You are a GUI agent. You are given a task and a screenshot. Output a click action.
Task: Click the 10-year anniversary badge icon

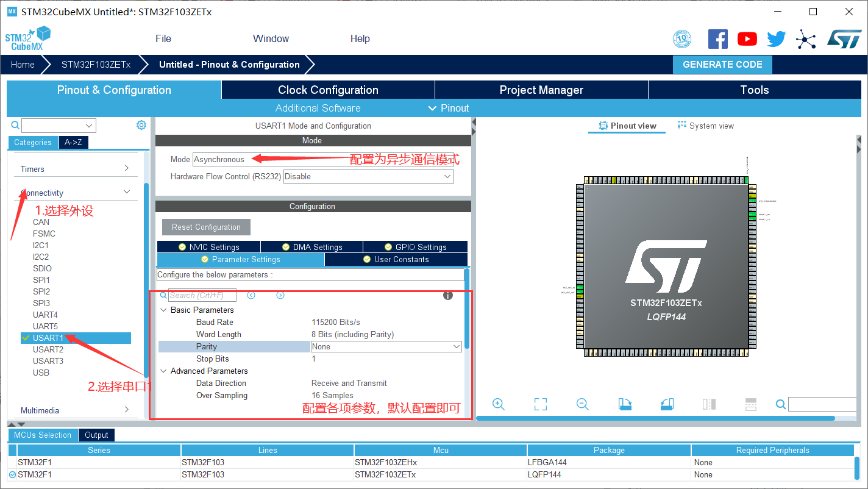[682, 40]
